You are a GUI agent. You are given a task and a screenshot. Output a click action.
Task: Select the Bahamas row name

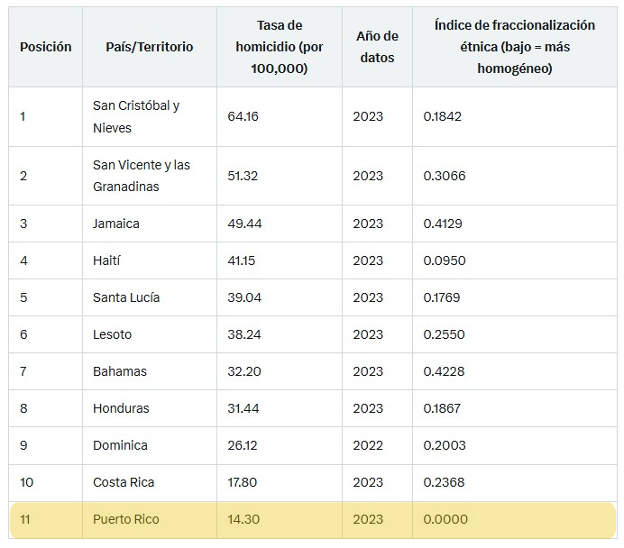120,372
